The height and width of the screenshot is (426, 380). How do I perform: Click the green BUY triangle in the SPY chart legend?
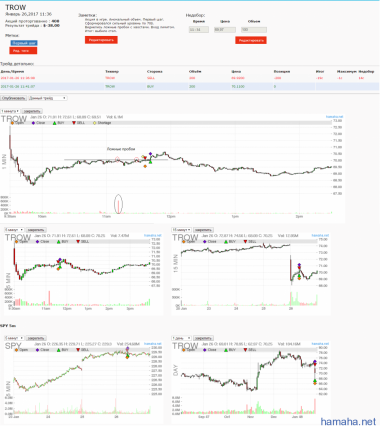tap(59, 350)
